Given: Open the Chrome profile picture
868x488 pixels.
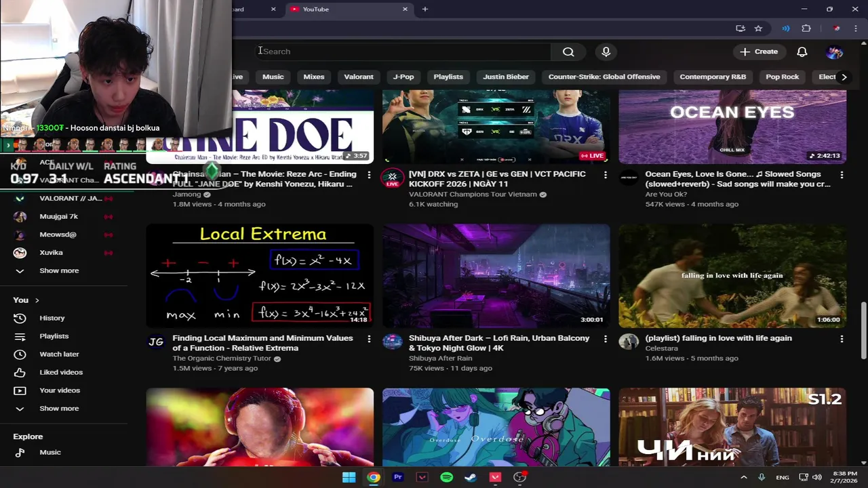Looking at the screenshot, I should (x=837, y=28).
